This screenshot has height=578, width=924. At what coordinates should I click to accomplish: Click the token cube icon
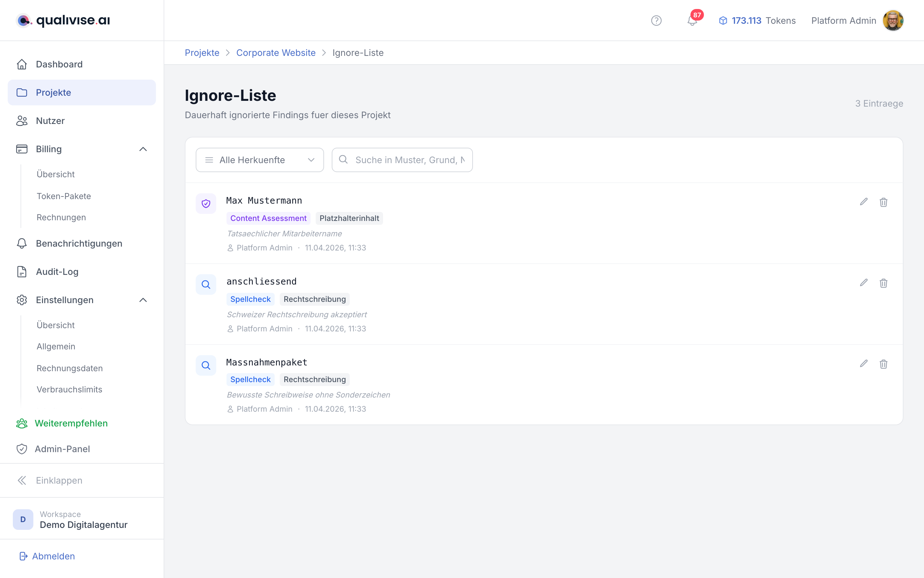click(x=723, y=21)
